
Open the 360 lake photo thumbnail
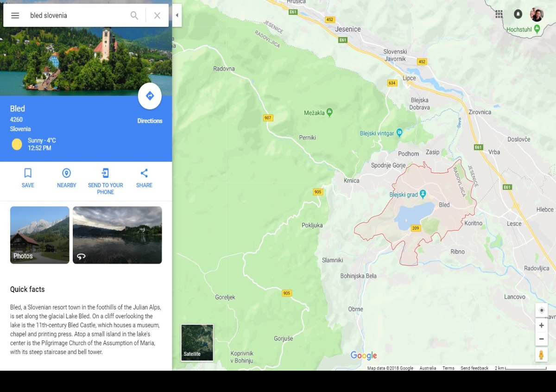[117, 235]
